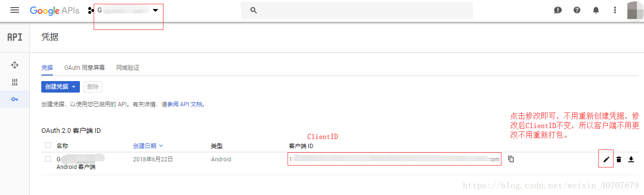Copy the client ID with copy icon
Viewport: 644px width, 195px height.
(511, 159)
